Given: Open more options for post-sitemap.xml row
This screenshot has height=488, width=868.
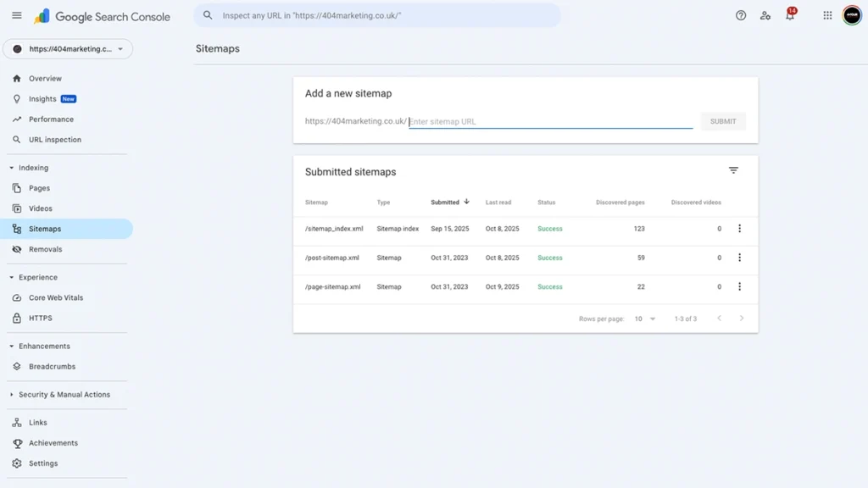Looking at the screenshot, I should 739,258.
